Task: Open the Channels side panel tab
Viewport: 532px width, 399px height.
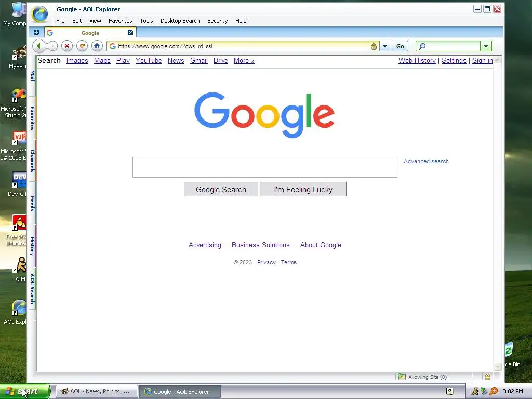Action: pos(32,161)
